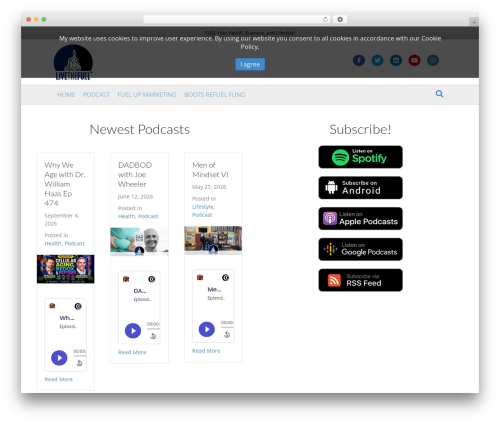Click podcast logo icon in DADBOD player
Screen dimensions: 500x423
126,279
